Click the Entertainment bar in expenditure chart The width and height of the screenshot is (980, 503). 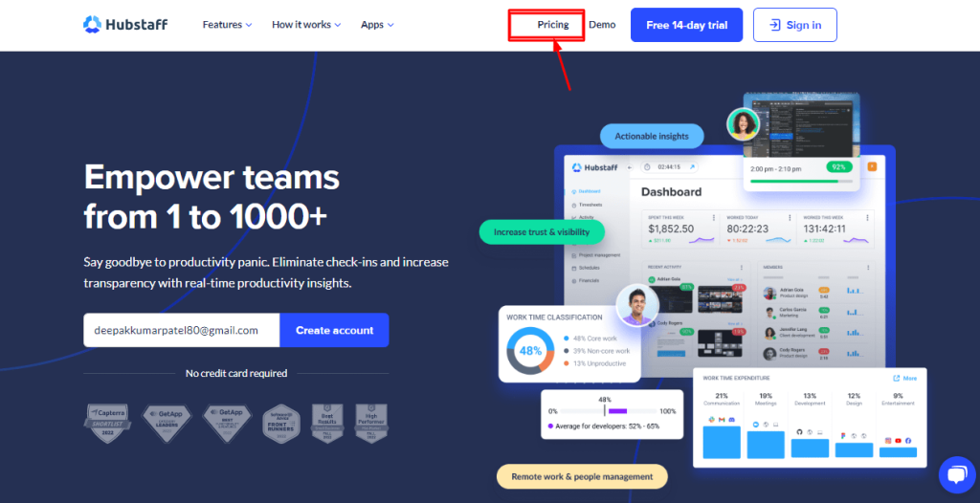(898, 451)
